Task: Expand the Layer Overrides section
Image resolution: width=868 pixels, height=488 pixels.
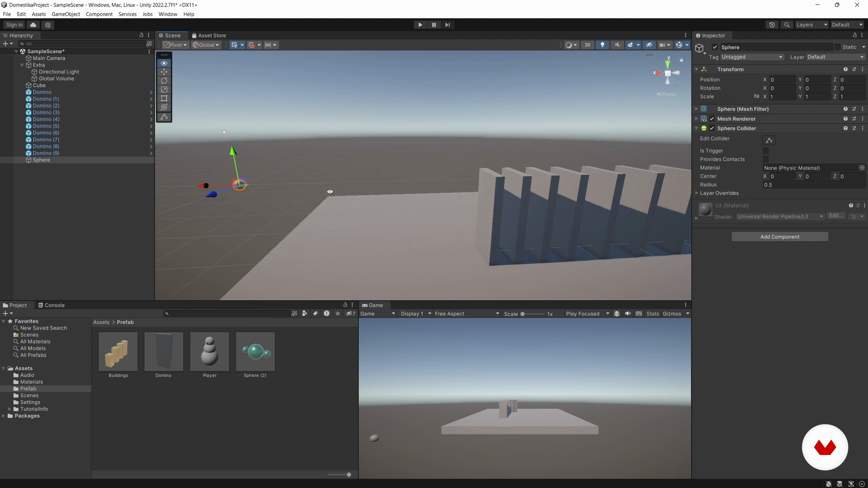Action: pos(697,193)
